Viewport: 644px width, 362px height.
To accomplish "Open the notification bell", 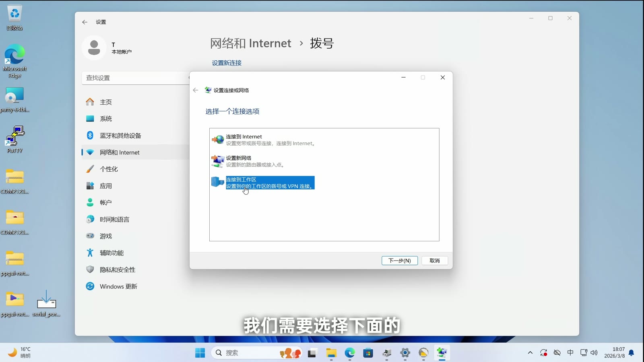I will click(632, 353).
